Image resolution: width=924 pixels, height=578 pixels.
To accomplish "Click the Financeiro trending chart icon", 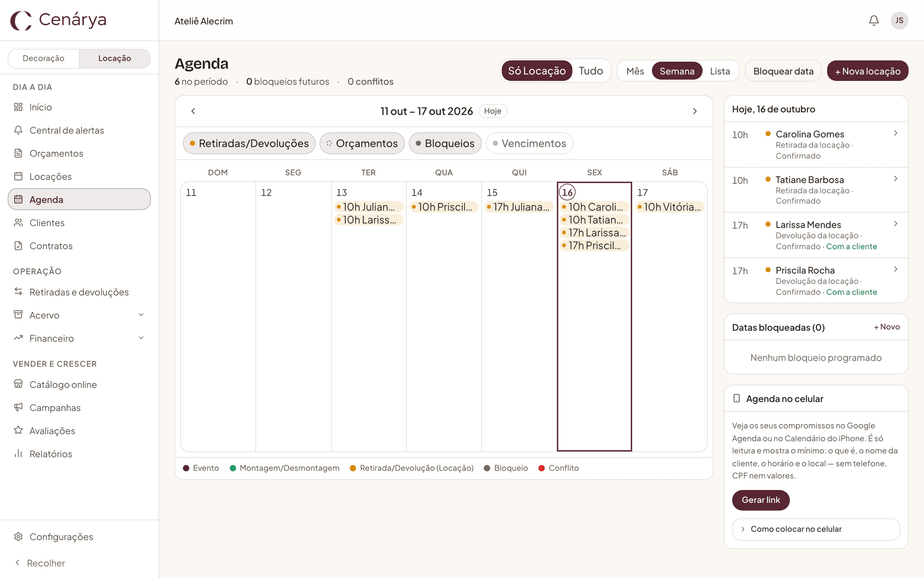I will [x=18, y=338].
